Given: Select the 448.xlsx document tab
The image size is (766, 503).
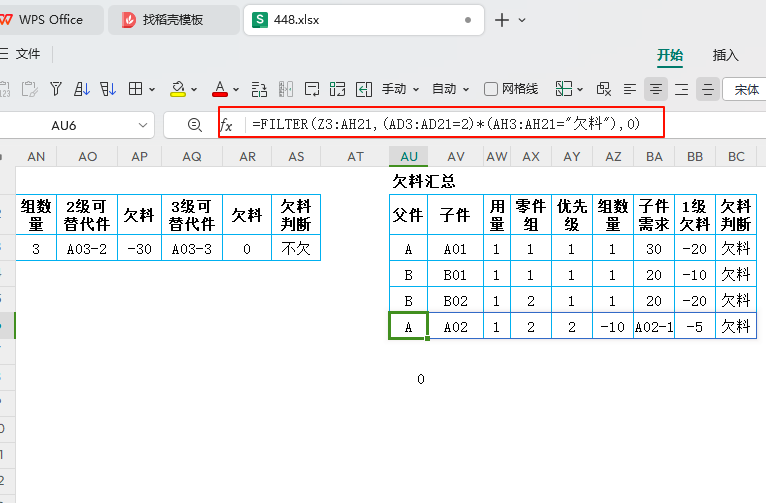Looking at the screenshot, I should [x=363, y=20].
